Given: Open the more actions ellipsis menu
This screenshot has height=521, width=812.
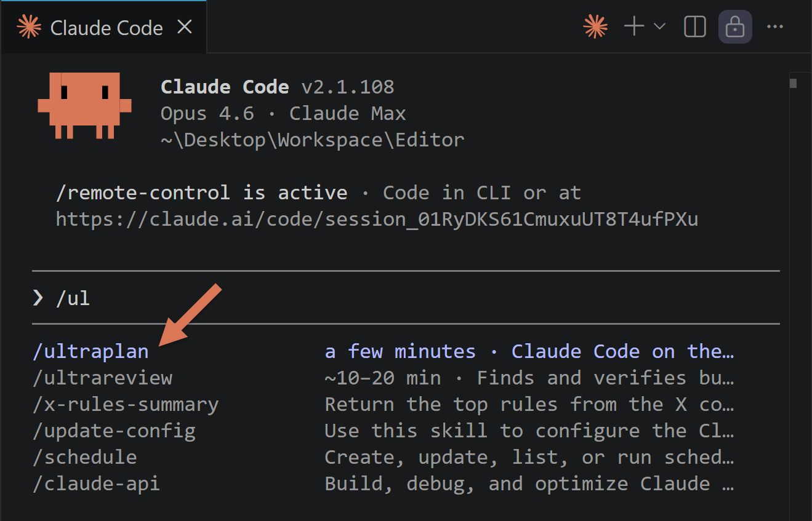Looking at the screenshot, I should 775,26.
